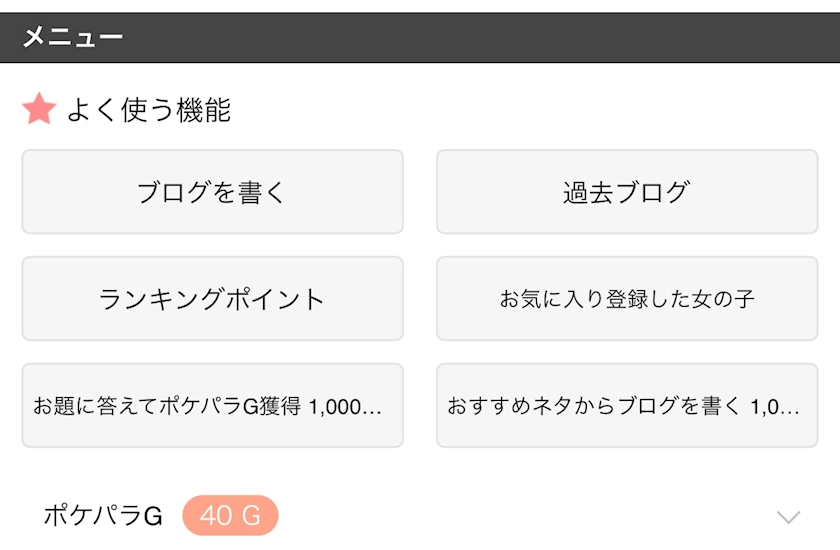Write blog from recommended topics
The image size is (840, 550).
(627, 406)
